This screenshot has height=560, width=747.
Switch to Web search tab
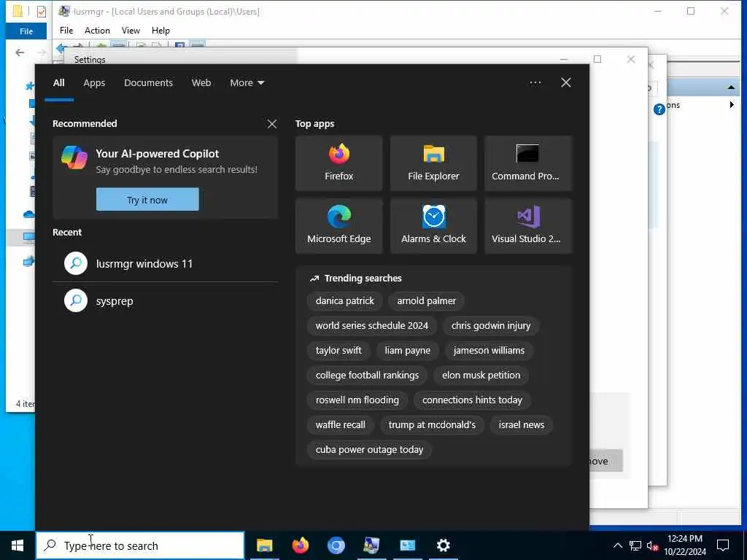[201, 83]
